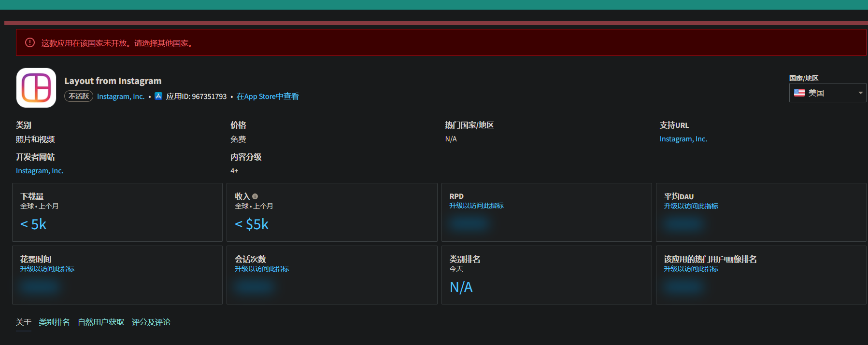This screenshot has height=345, width=868.
Task: Click the red alert warning icon
Action: pos(30,43)
